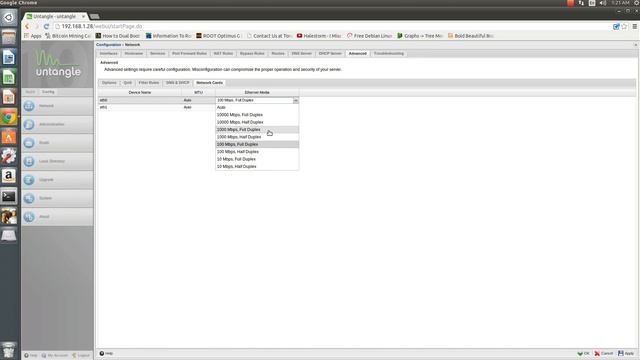The width and height of the screenshot is (640, 360).
Task: Choose 10 Mbps, Full Duplex option
Action: pos(257,159)
